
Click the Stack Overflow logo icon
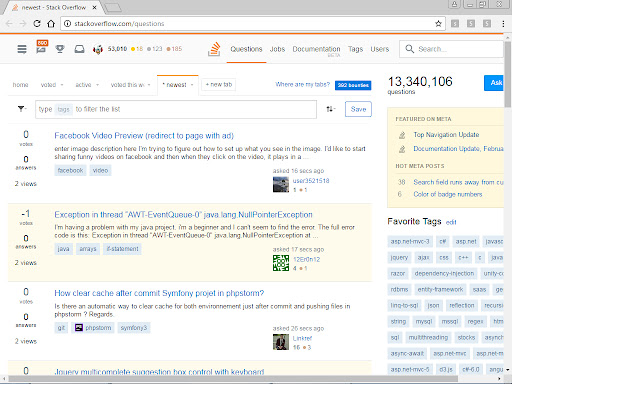(x=214, y=49)
